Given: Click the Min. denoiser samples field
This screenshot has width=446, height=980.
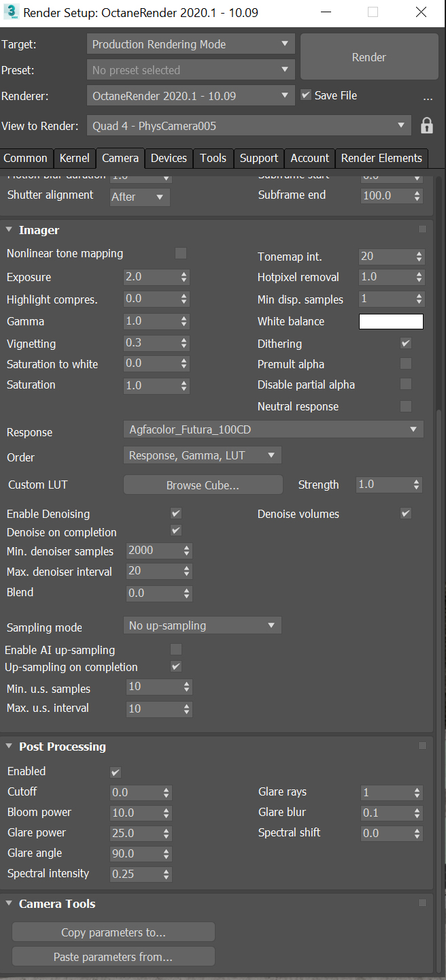Looking at the screenshot, I should click(152, 551).
